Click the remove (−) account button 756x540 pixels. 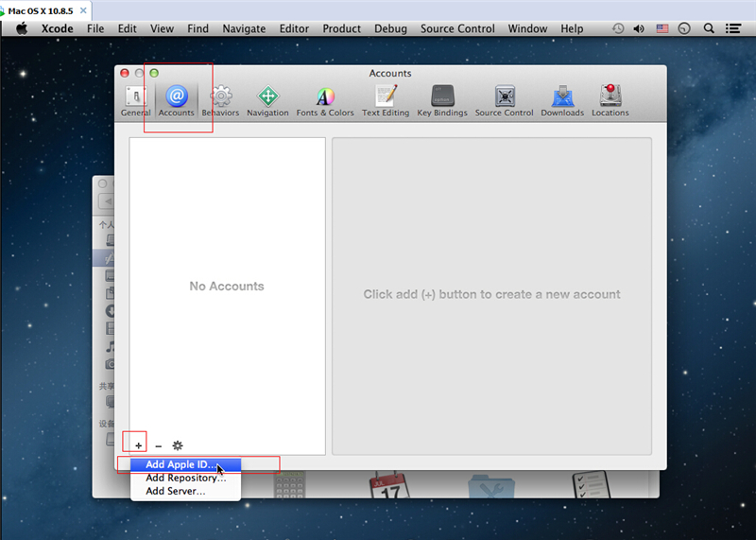pyautogui.click(x=158, y=445)
